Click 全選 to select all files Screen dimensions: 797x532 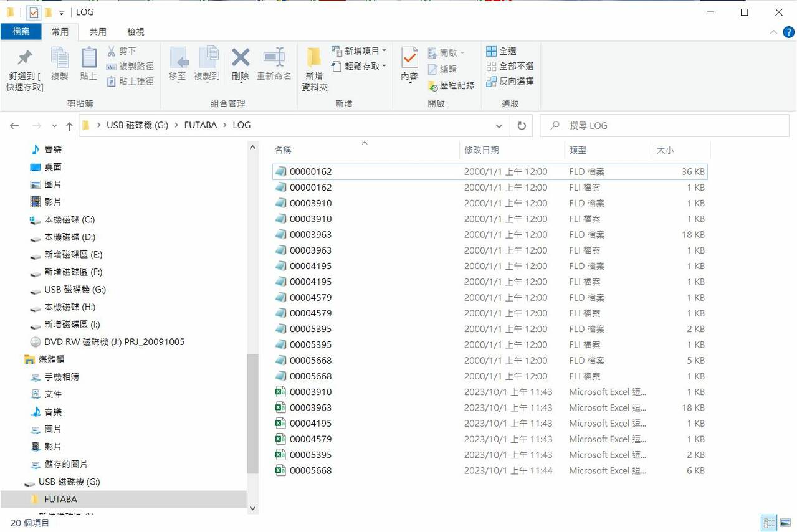pos(502,51)
